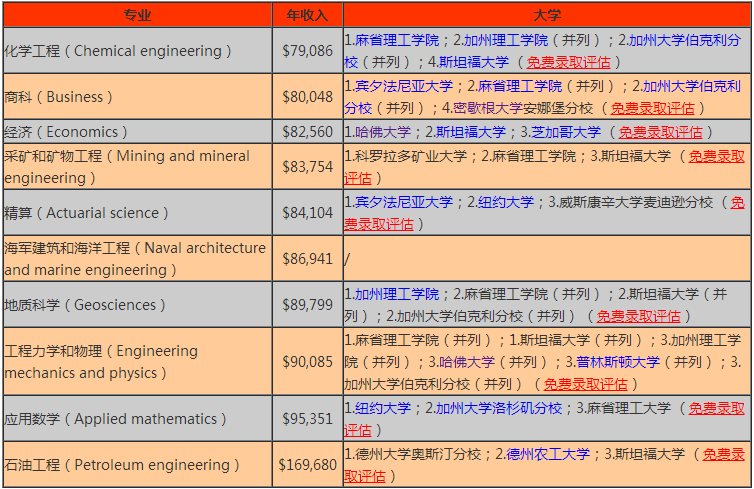Click 免费录取评估 in the Geosciences row
Image resolution: width=754 pixels, height=489 pixels.
coord(639,316)
